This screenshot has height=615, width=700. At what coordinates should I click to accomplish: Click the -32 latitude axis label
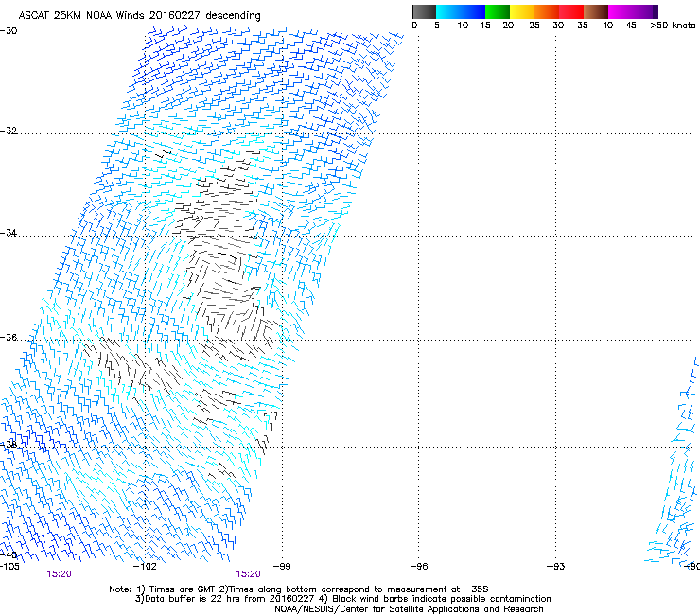coord(9,131)
